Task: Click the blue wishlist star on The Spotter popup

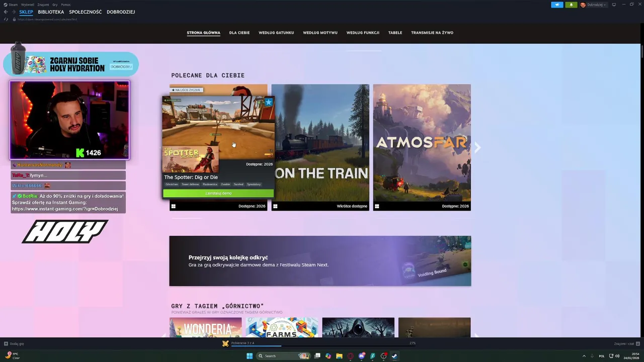Action: point(269,103)
